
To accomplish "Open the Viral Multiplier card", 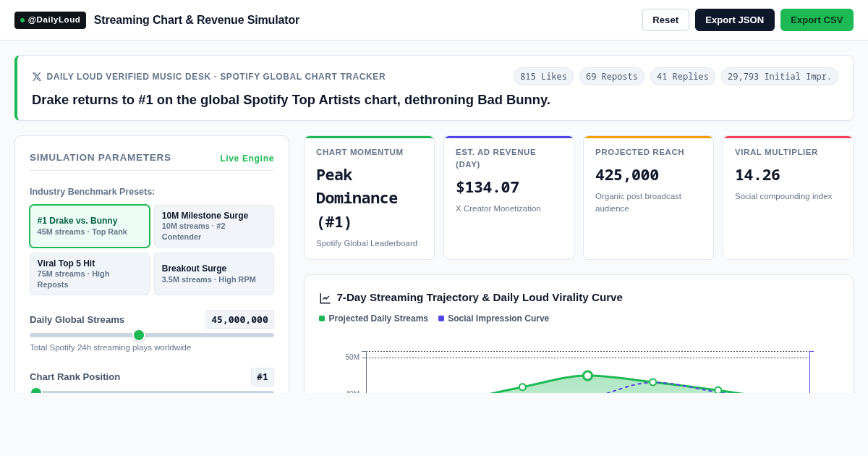I will point(788,198).
